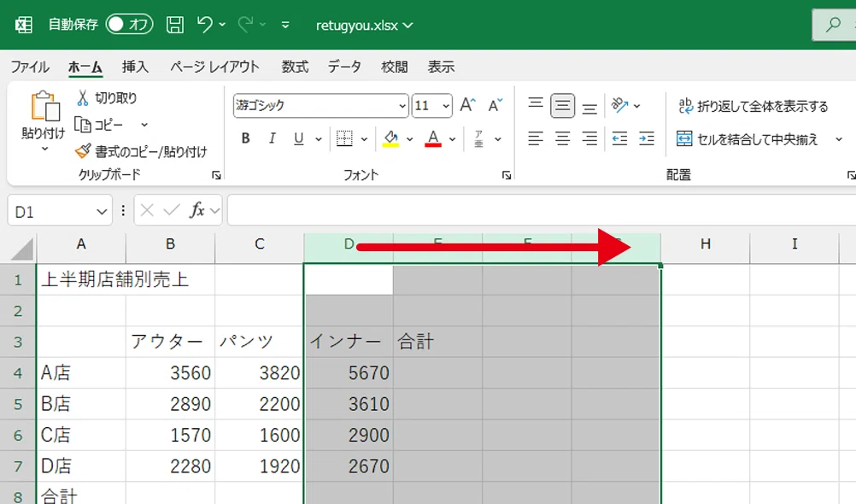
Task: Click the formula bar input
Action: coord(542,210)
